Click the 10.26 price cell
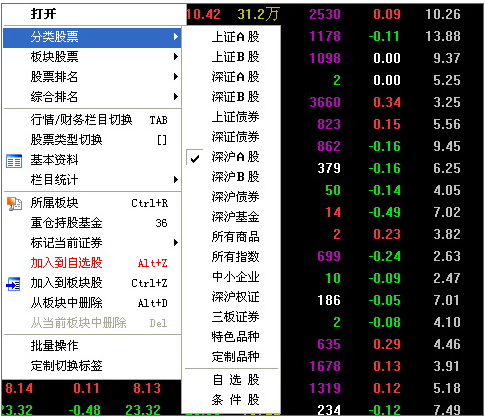The width and height of the screenshot is (485, 420). point(443,14)
